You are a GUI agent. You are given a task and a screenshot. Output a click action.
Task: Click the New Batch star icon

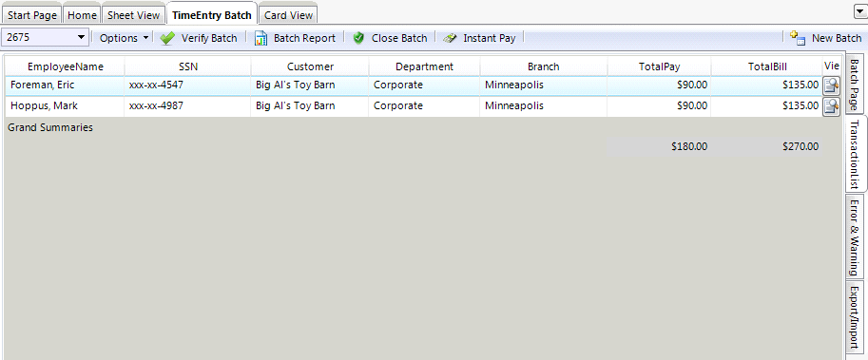[798, 38]
